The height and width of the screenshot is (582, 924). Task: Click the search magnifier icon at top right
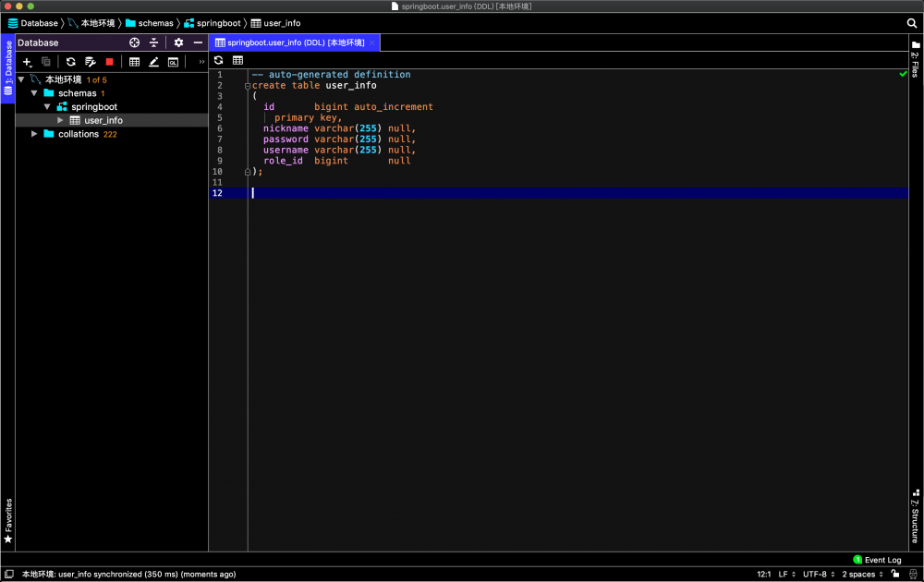912,23
